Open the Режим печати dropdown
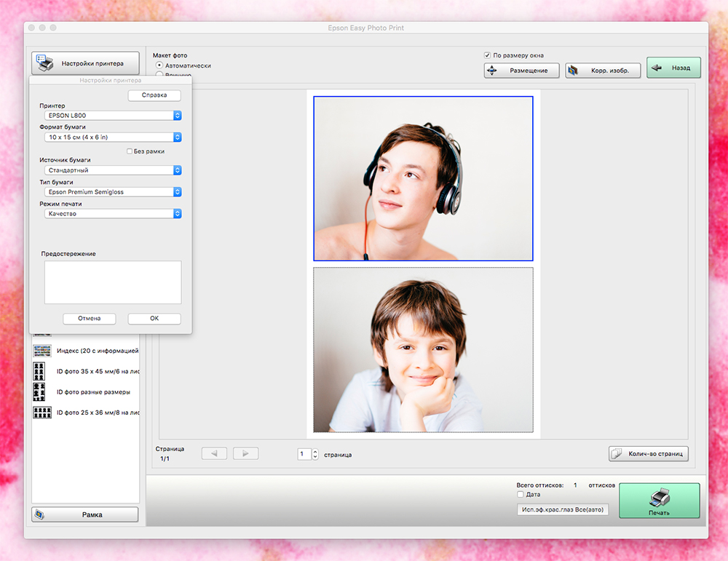This screenshot has width=728, height=561. (111, 214)
